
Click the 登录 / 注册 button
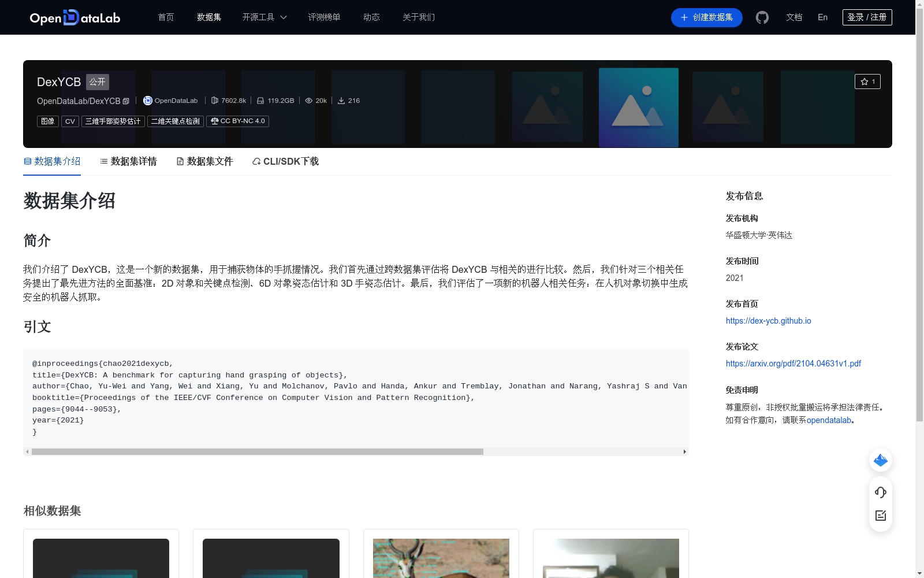[867, 17]
